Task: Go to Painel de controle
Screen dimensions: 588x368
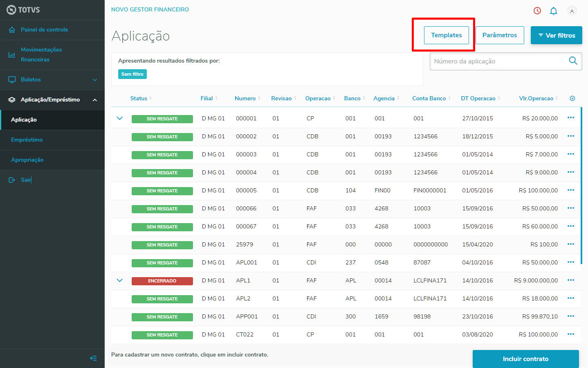Action: tap(52, 30)
